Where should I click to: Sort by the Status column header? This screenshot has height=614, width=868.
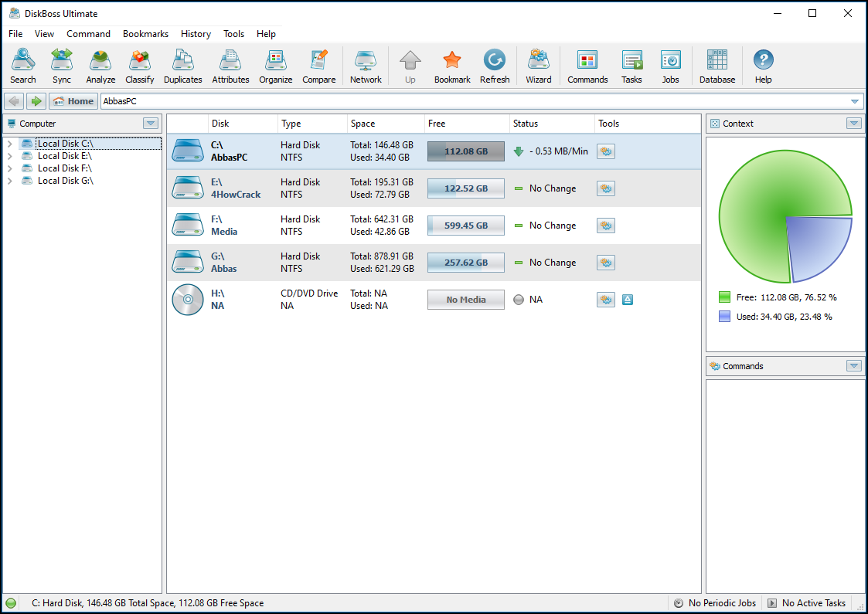click(x=552, y=124)
